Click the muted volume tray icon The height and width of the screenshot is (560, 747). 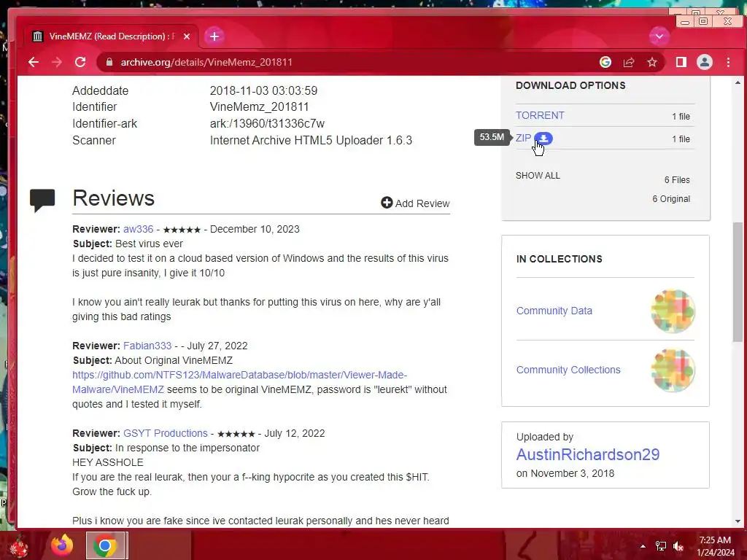[678, 546]
